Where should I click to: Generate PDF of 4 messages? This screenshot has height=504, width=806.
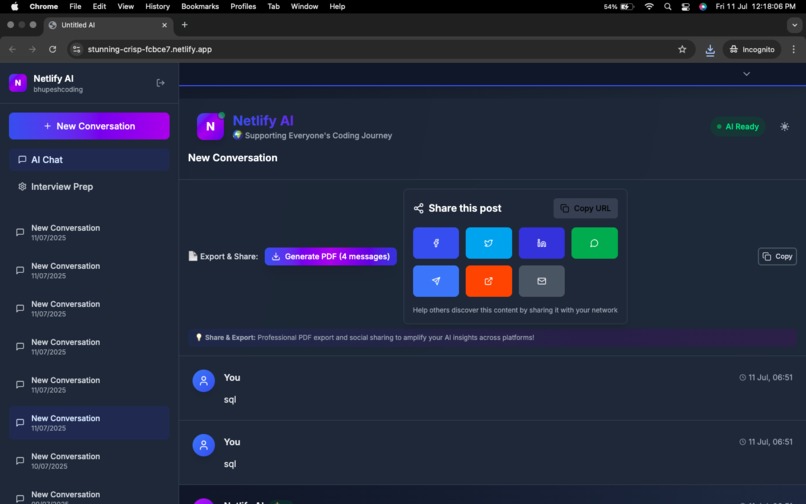pyautogui.click(x=331, y=257)
